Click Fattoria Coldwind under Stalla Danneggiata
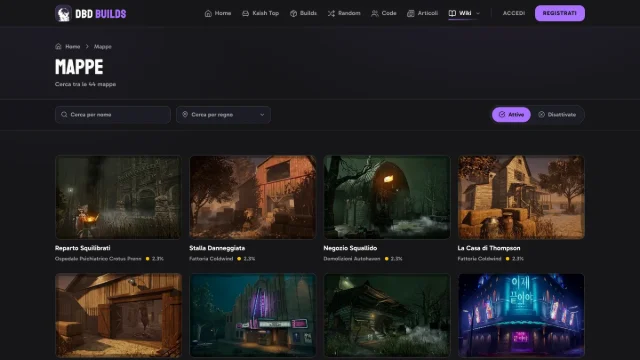 click(211, 259)
